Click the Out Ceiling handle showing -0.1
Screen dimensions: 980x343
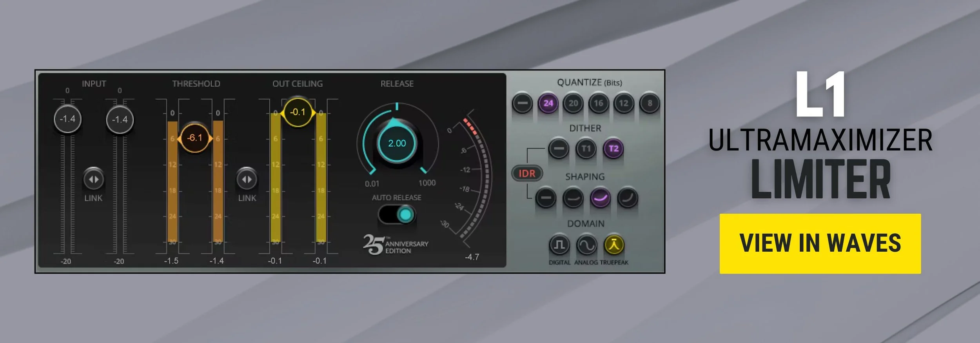click(x=298, y=113)
